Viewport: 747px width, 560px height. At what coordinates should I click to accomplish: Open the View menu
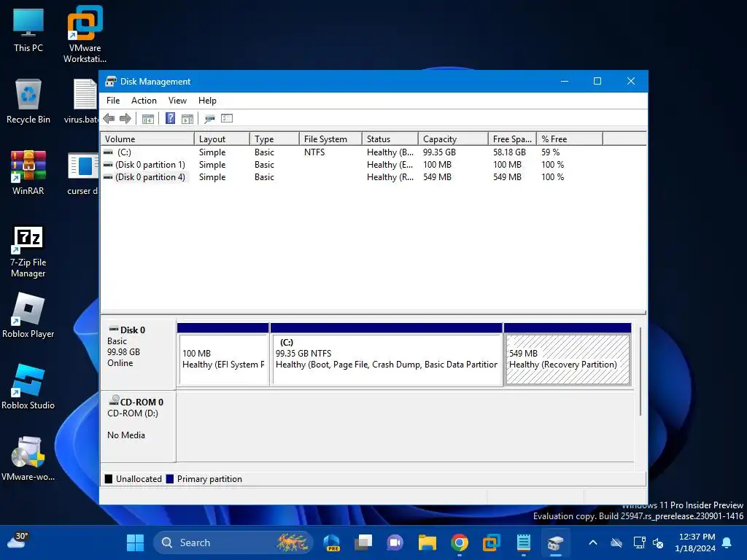tap(177, 101)
